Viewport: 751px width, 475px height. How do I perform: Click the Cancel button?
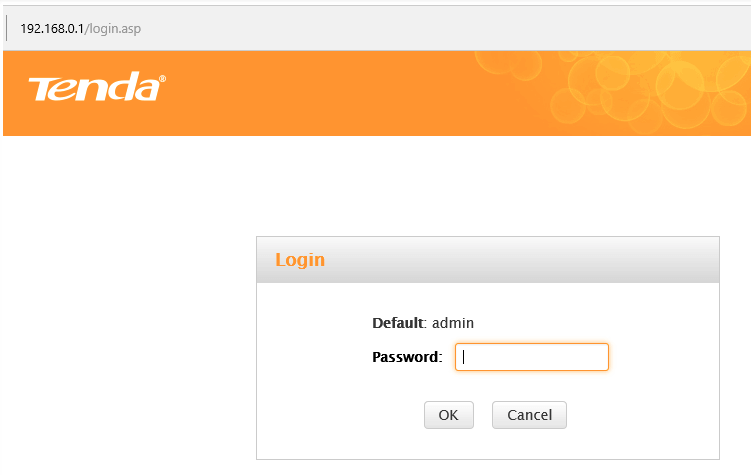click(529, 415)
